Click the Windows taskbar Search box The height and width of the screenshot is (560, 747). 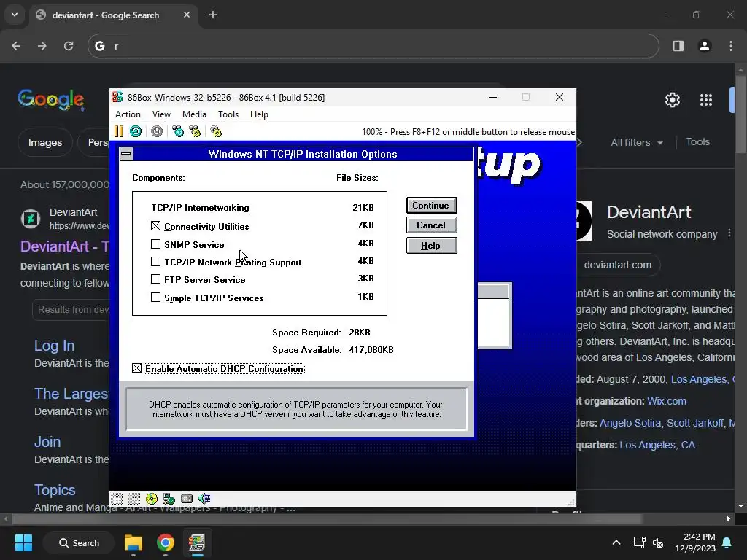coord(79,542)
